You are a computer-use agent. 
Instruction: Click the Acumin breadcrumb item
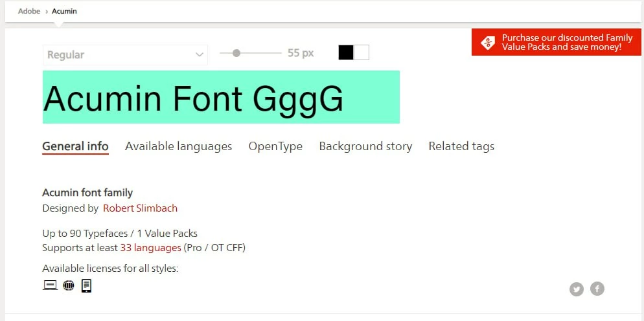pyautogui.click(x=64, y=11)
